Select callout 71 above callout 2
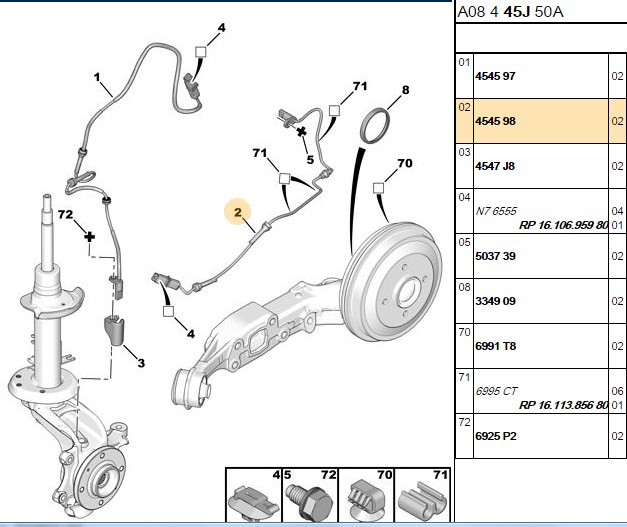Viewport: 627px width, 527px height. pyautogui.click(x=260, y=153)
